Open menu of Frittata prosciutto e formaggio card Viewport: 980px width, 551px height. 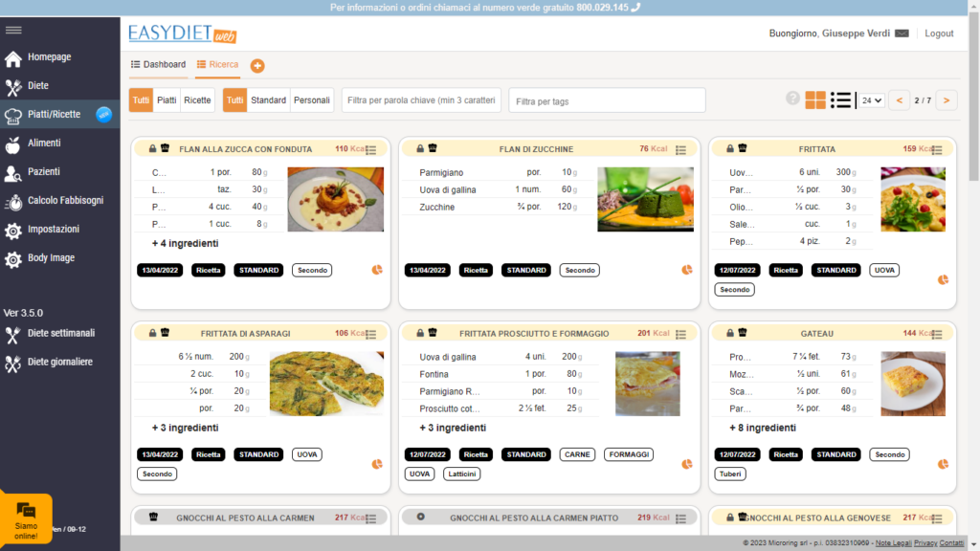[681, 334]
